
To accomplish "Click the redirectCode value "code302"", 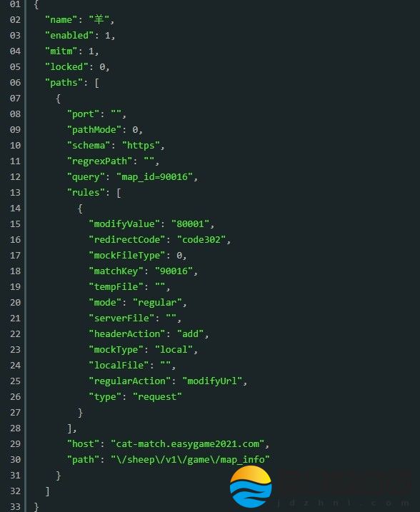I will 201,240.
